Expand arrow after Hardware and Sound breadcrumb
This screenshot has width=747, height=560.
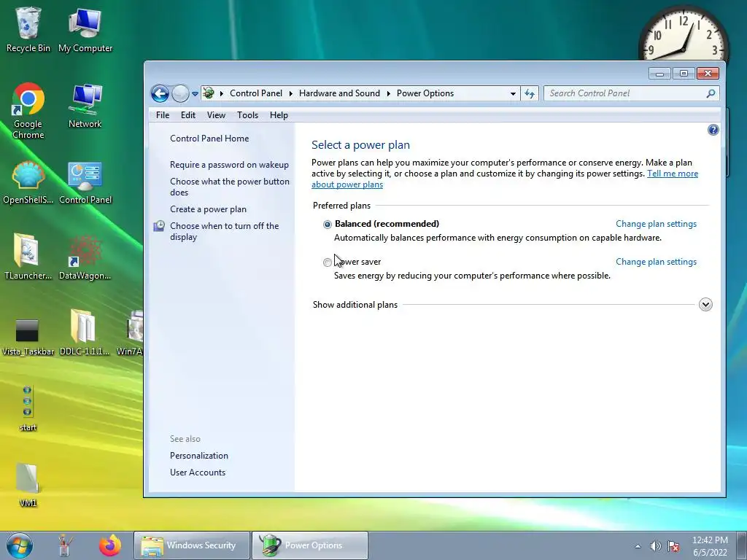click(388, 93)
